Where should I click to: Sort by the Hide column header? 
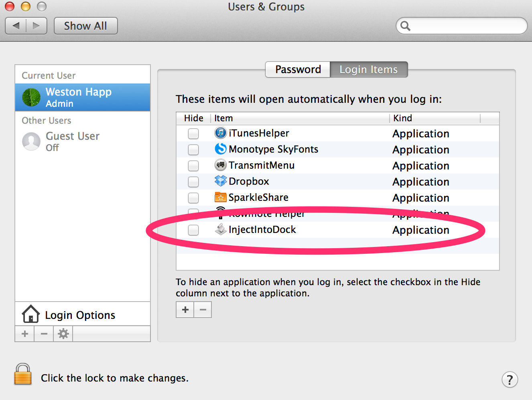pos(193,118)
